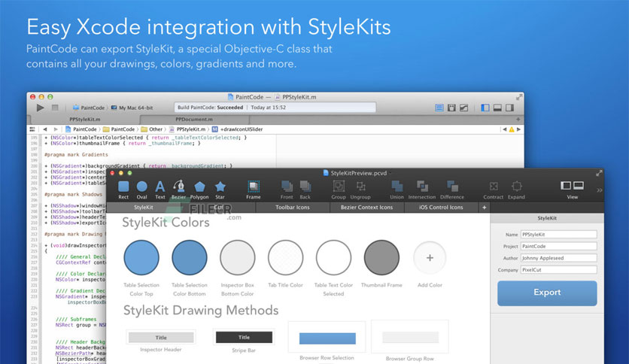Toggle Xcode utilities panel

[510, 108]
